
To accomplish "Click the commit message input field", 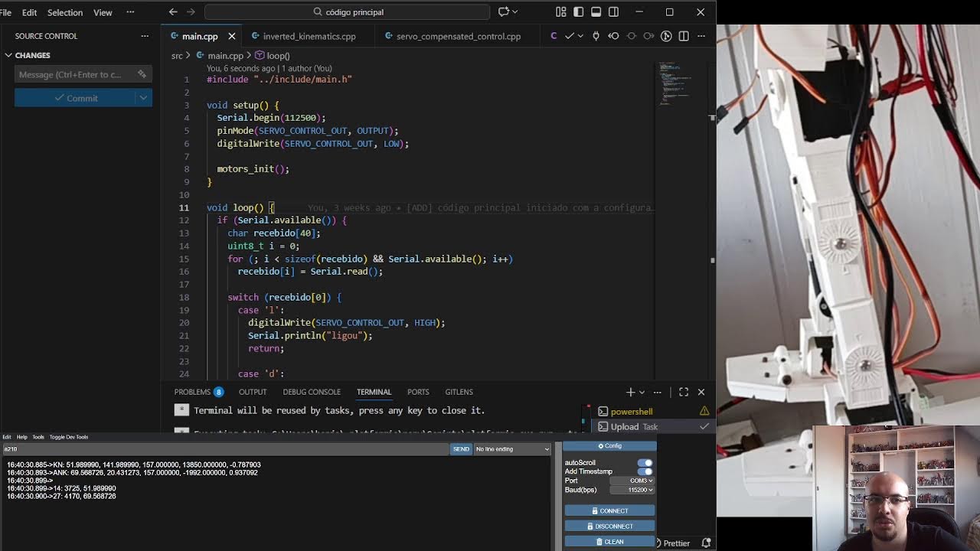I will click(75, 74).
